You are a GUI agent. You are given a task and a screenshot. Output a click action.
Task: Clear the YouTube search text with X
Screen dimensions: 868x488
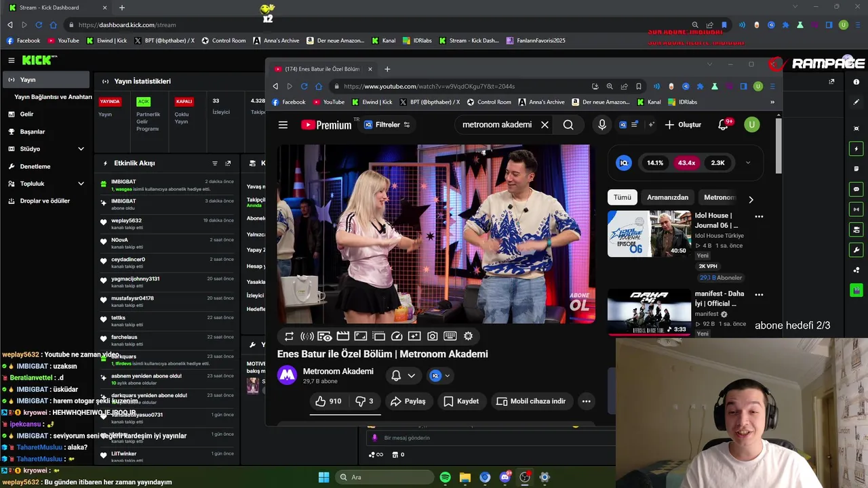545,125
